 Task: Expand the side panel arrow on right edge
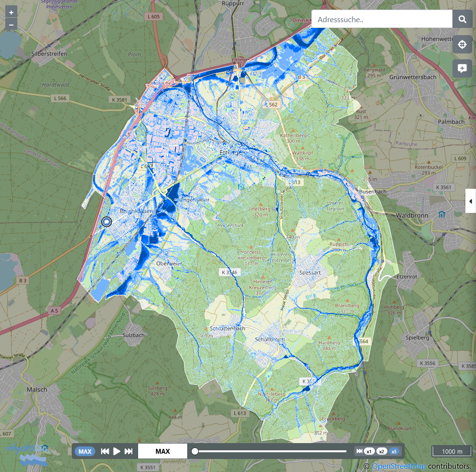[470, 201]
